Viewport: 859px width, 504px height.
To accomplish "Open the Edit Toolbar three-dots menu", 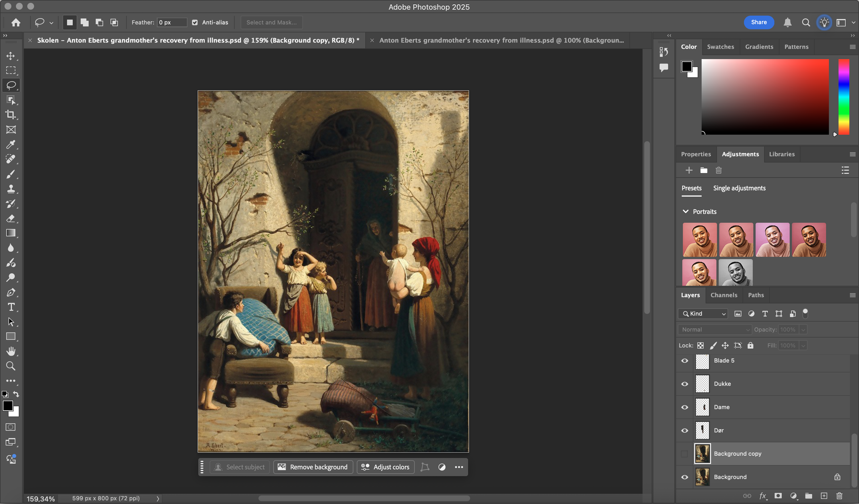I will (x=11, y=381).
